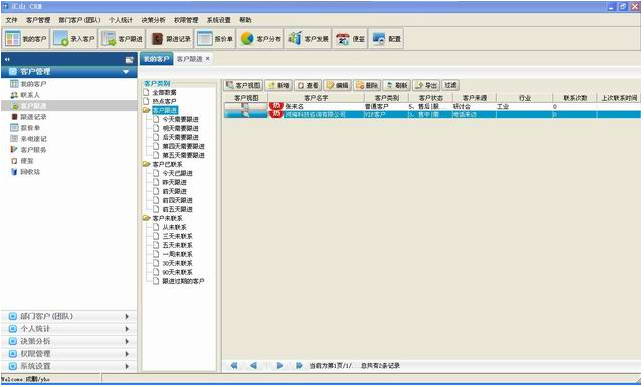Open 客户分布 pie chart tool
The height and width of the screenshot is (387, 644).
point(260,39)
